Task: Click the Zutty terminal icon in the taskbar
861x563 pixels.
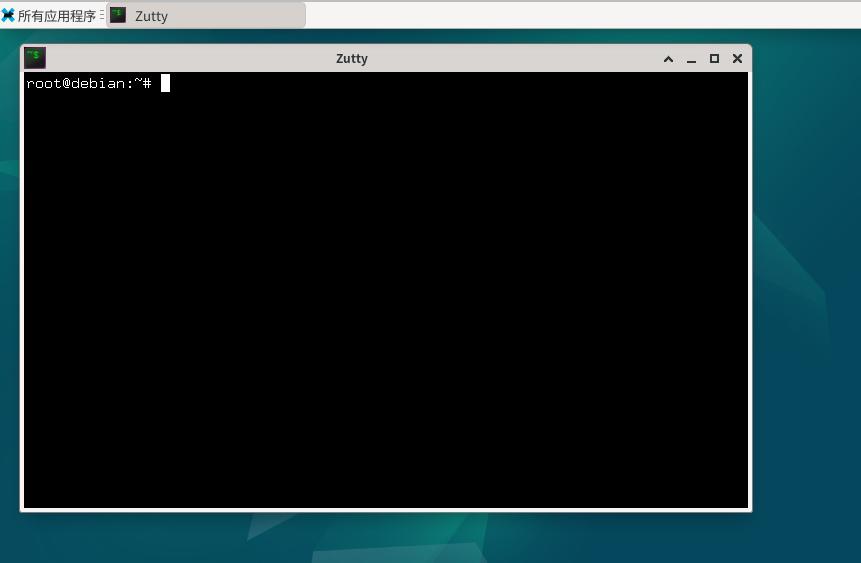Action: tap(118, 15)
